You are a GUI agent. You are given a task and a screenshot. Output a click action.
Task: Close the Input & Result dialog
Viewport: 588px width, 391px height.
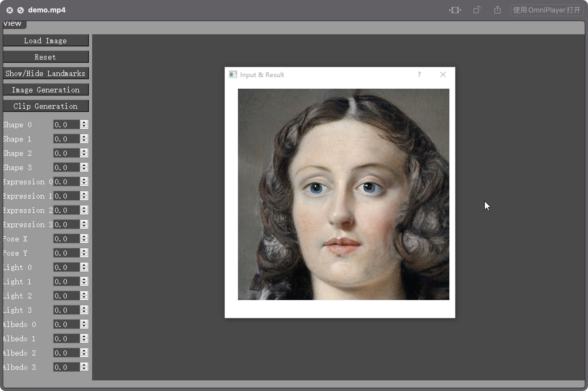(443, 74)
